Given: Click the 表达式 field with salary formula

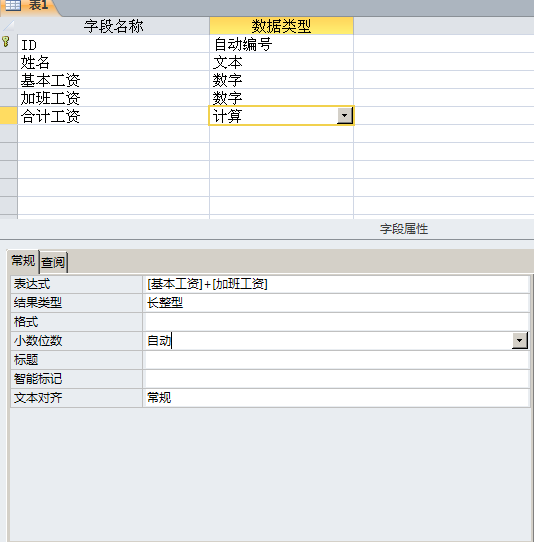Looking at the screenshot, I should [336, 284].
